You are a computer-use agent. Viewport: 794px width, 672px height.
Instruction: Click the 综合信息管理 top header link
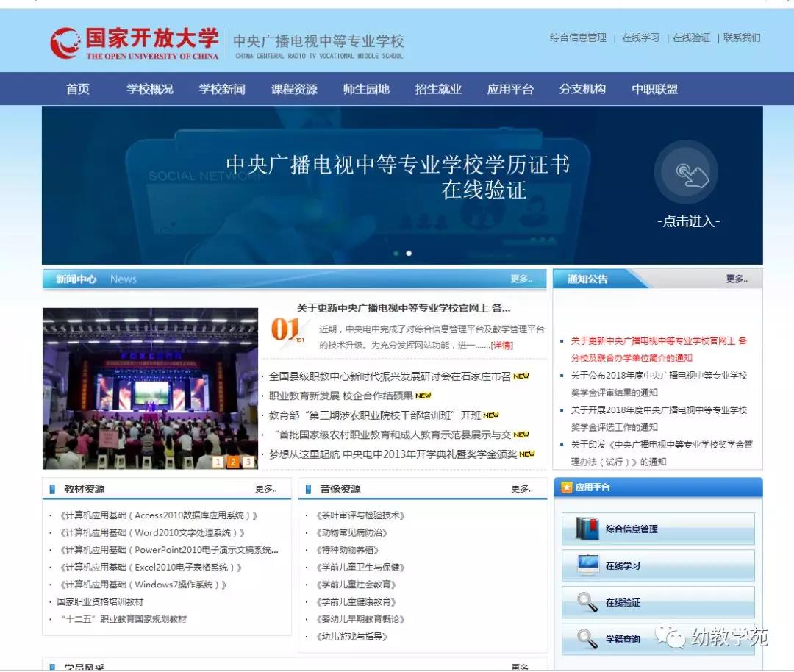point(578,37)
